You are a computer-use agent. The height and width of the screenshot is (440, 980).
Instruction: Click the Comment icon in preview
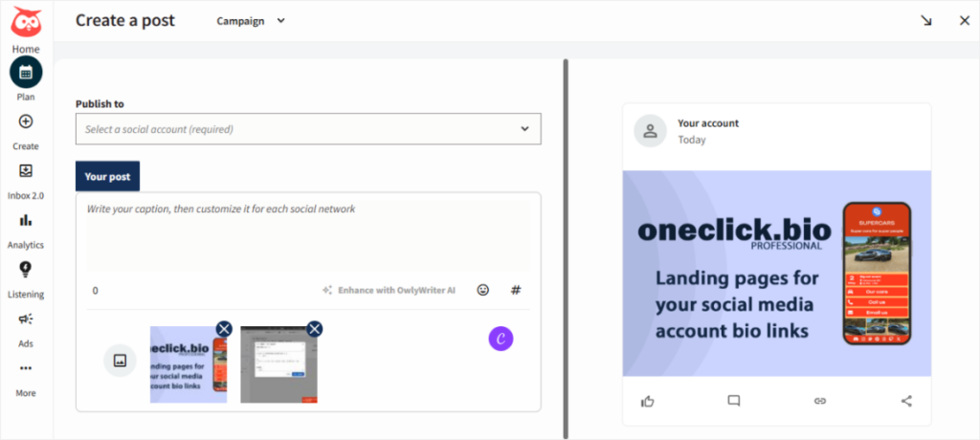[x=734, y=401]
